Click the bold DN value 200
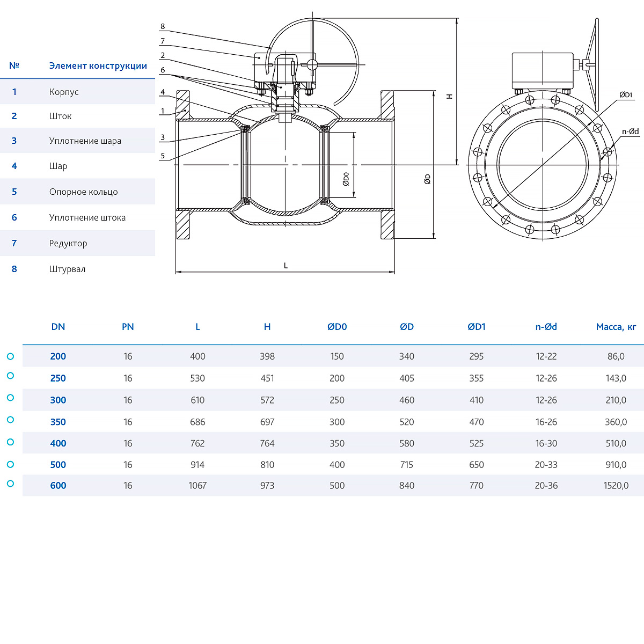 58,356
